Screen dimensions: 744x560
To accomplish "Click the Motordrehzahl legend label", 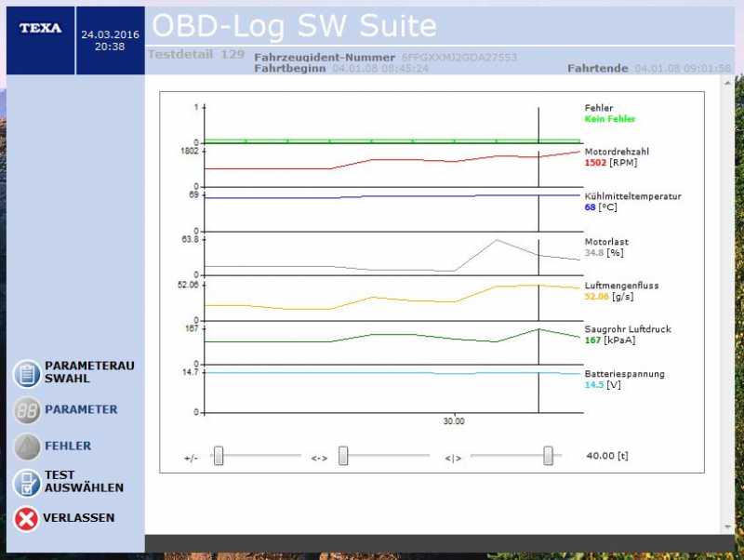I will point(617,152).
